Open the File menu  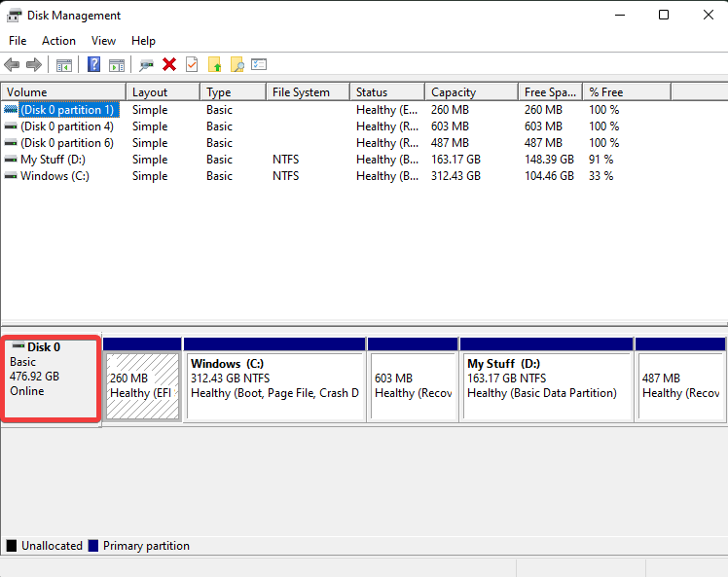(18, 41)
